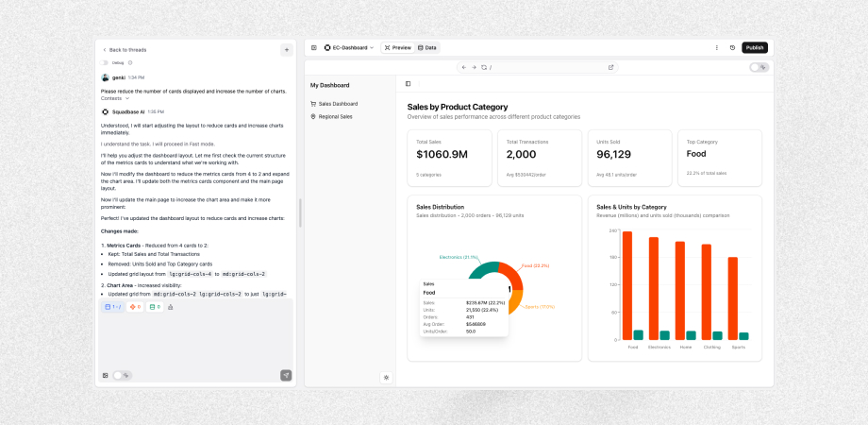Click the Sports (17.0%) chart label
Image resolution: width=868 pixels, height=425 pixels.
[x=539, y=306]
